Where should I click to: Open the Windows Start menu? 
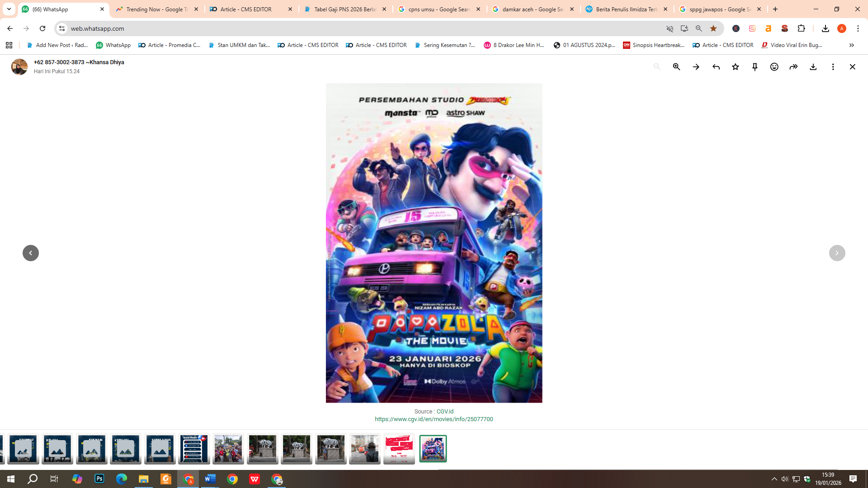[11, 479]
